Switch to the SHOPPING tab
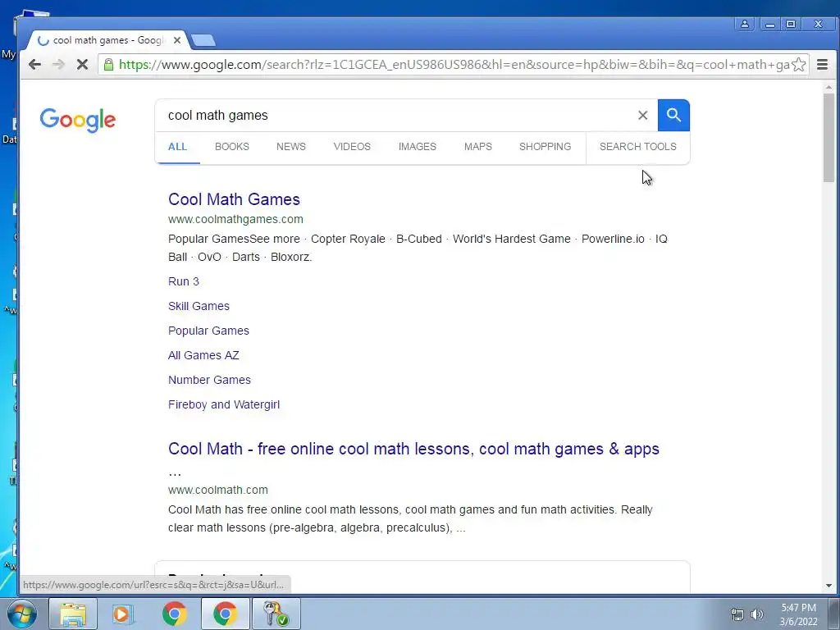Viewport: 840px width, 630px height. click(545, 147)
